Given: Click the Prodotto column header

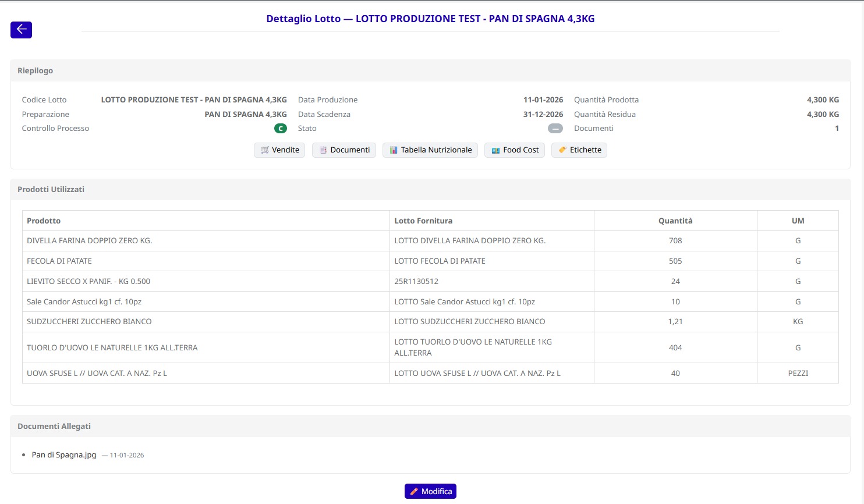Looking at the screenshot, I should pyautogui.click(x=44, y=221).
